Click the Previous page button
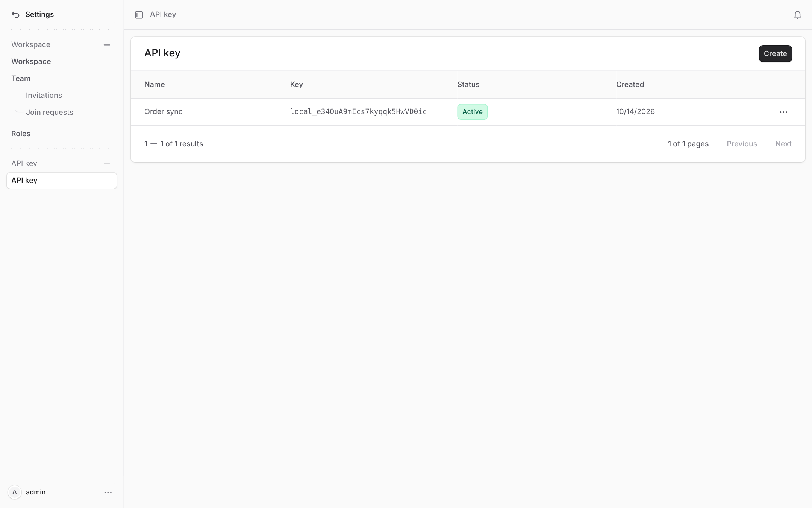 click(x=742, y=144)
